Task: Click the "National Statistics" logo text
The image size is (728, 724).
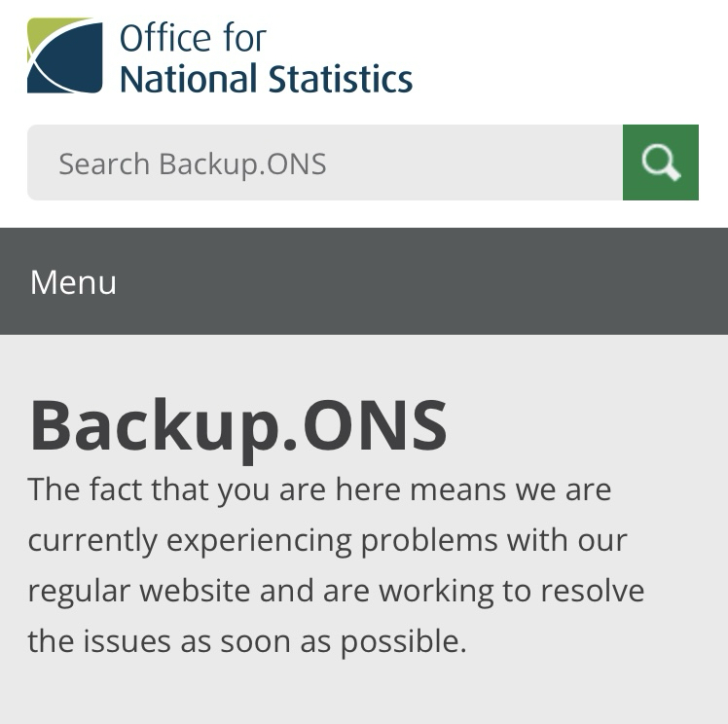Action: click(266, 78)
